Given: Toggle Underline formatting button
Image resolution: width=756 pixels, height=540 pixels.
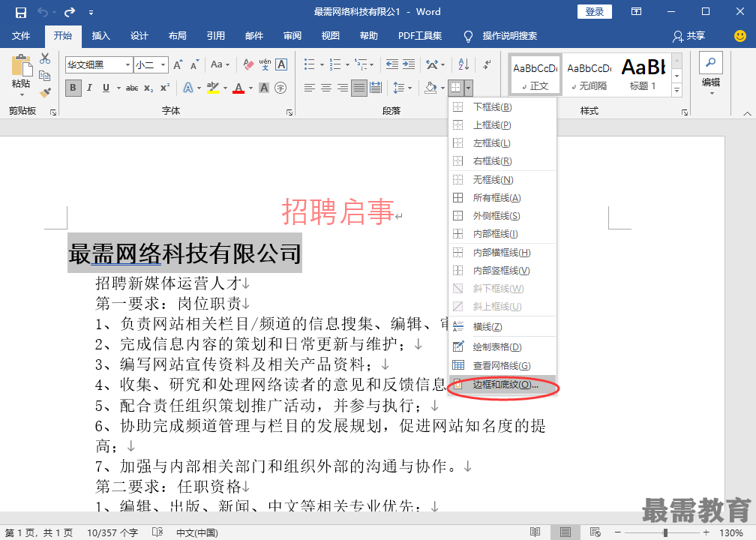Looking at the screenshot, I should [x=106, y=88].
